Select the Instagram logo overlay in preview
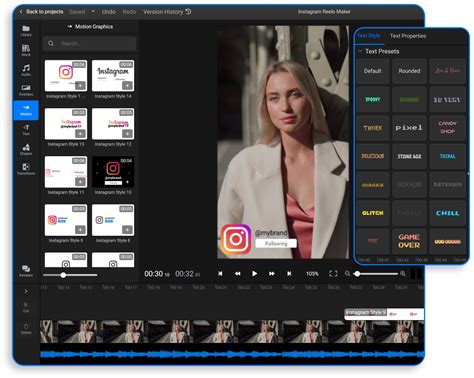The width and height of the screenshot is (474, 378). [236, 239]
